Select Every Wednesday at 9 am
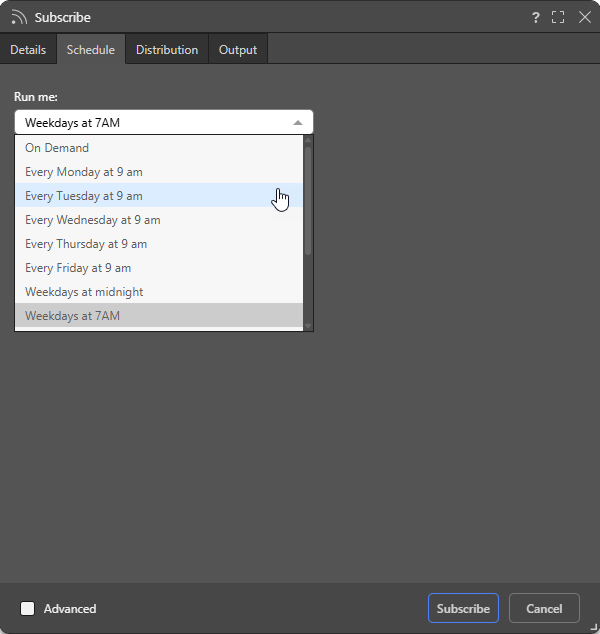 (x=159, y=220)
